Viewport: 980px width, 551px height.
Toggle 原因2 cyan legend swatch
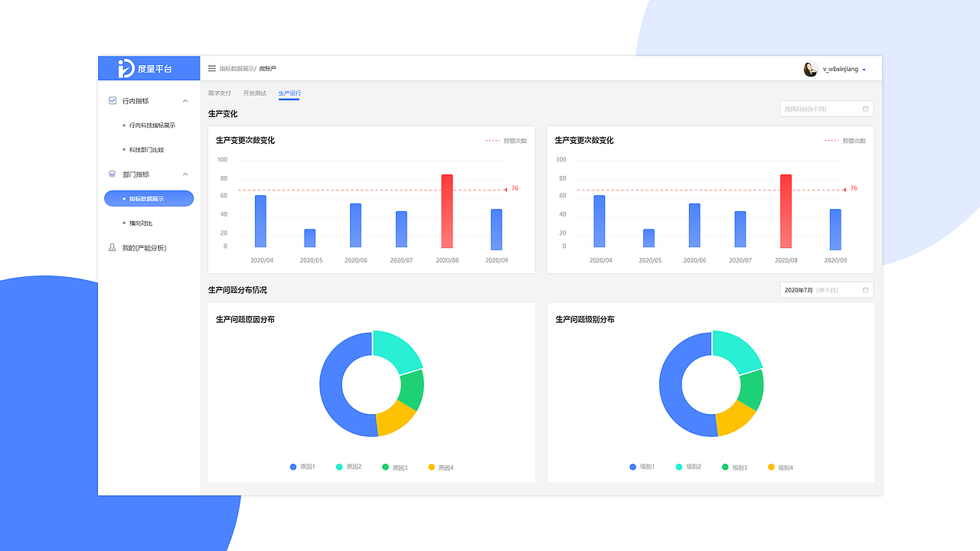click(x=339, y=467)
